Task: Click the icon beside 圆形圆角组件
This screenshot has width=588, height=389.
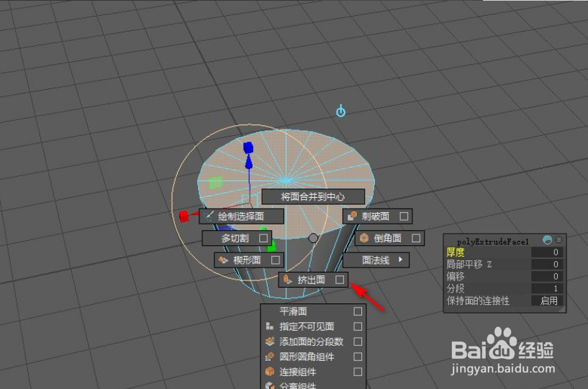Action: [270, 357]
